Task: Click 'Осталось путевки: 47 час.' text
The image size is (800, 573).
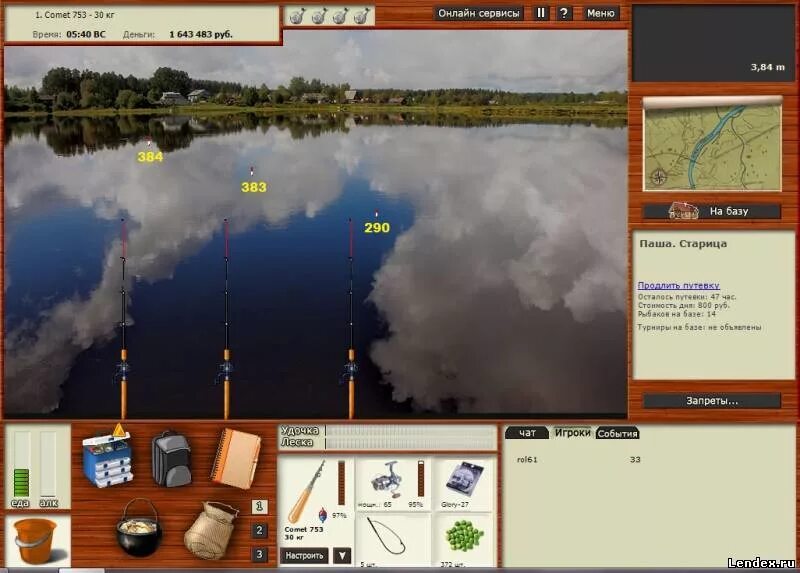Action: pos(687,296)
